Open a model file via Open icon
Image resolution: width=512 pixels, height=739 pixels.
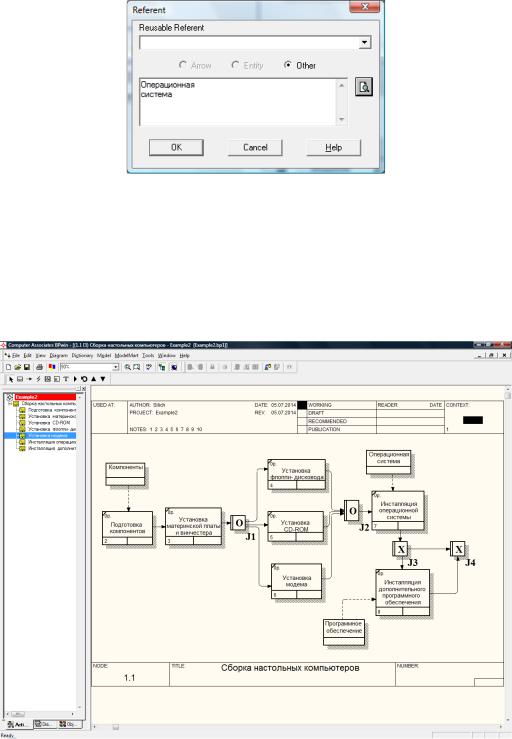click(x=17, y=367)
